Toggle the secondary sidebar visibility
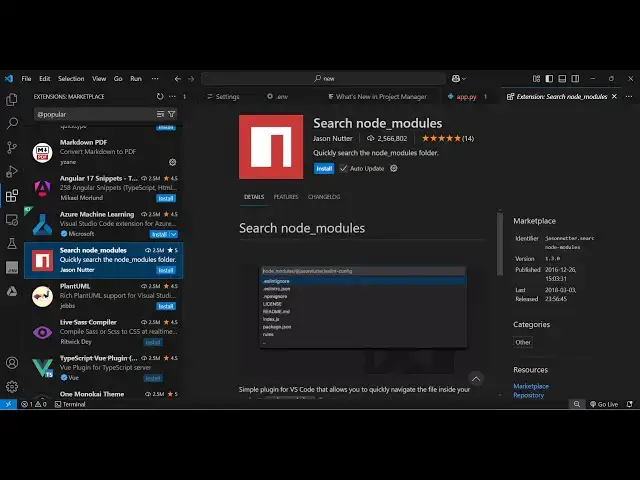The height and width of the screenshot is (480, 640). (x=575, y=78)
